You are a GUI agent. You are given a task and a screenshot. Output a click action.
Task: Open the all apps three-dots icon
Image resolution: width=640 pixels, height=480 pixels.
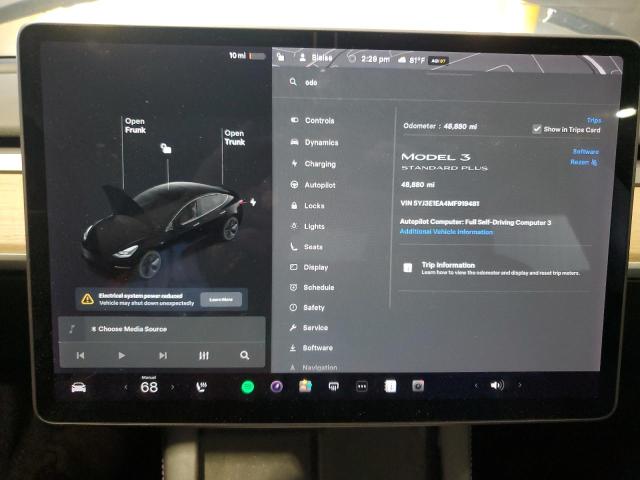(x=362, y=386)
